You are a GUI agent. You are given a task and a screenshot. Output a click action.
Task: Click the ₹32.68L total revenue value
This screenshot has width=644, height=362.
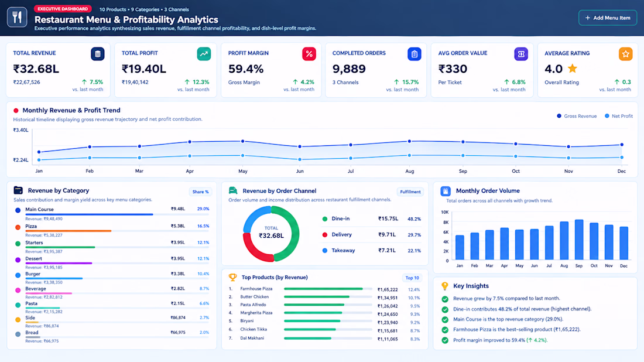[36, 69]
